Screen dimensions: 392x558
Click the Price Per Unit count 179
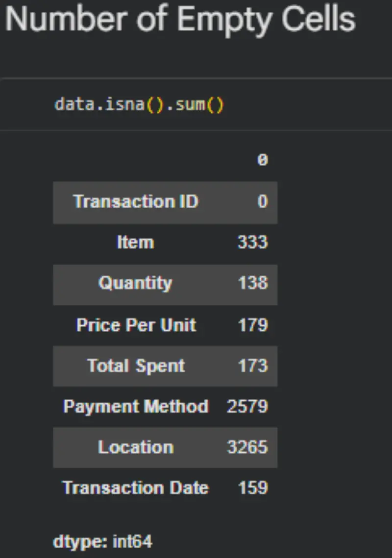coord(253,325)
